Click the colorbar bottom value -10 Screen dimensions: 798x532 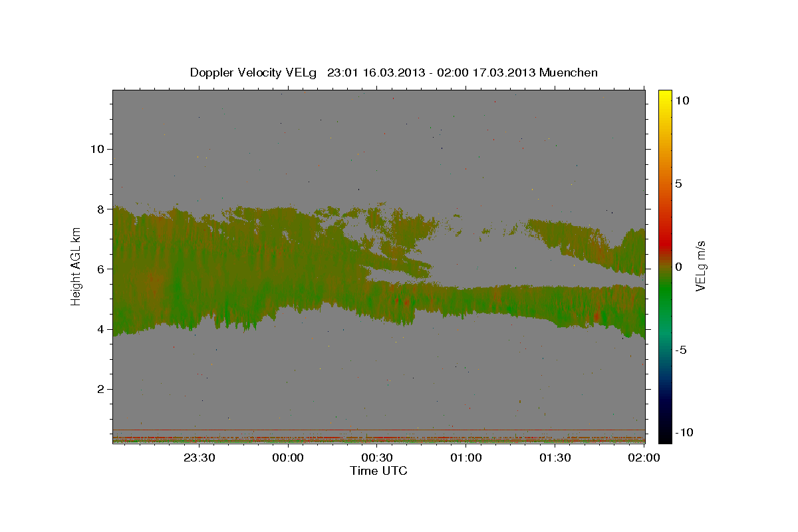point(684,433)
